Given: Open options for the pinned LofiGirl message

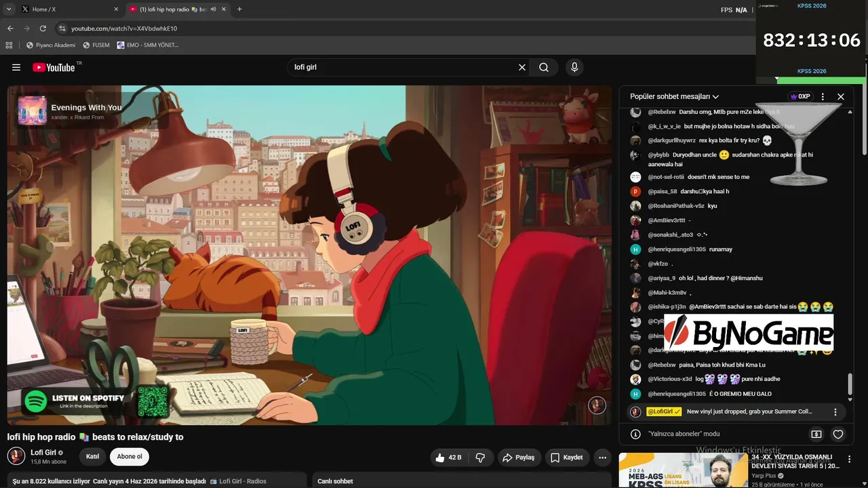Looking at the screenshot, I should tap(835, 411).
